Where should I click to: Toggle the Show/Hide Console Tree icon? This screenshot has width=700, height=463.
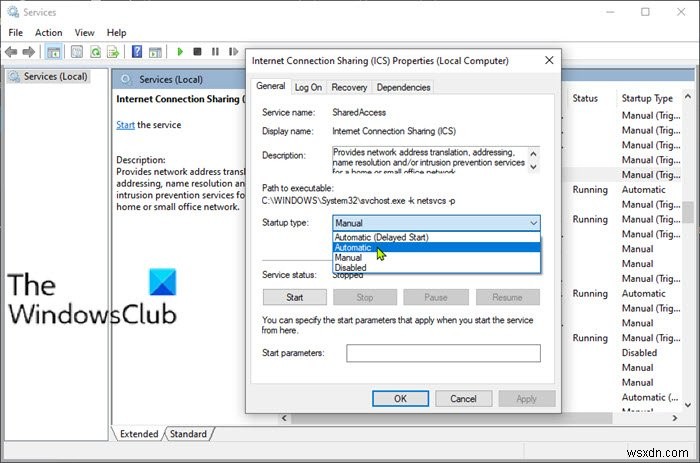pos(54,52)
